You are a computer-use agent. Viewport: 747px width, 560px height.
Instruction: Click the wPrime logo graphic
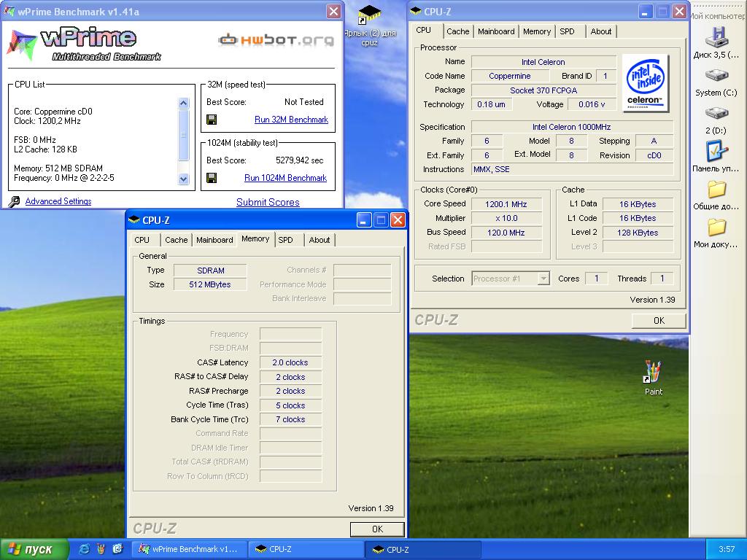[84, 44]
